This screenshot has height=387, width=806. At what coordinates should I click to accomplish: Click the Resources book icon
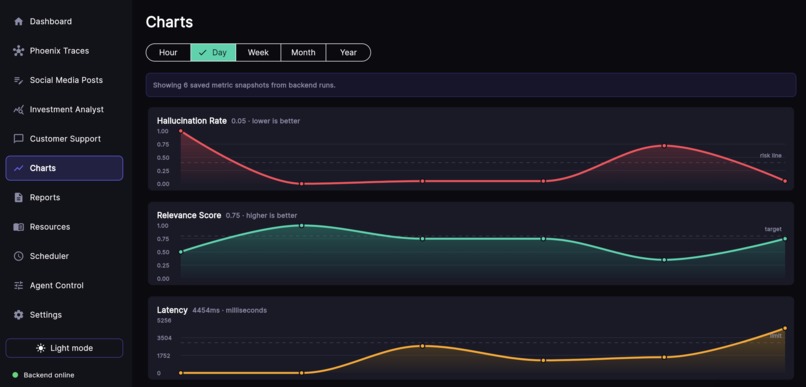point(19,227)
